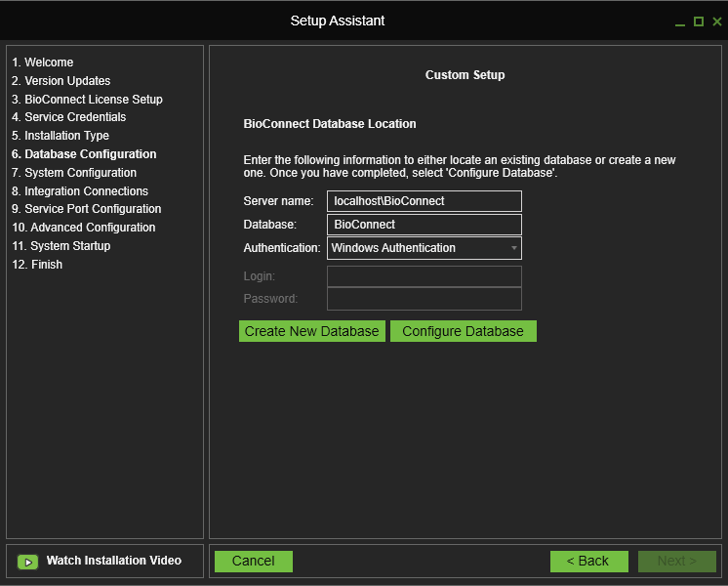Cancel the setup
728x586 pixels.
coord(254,562)
